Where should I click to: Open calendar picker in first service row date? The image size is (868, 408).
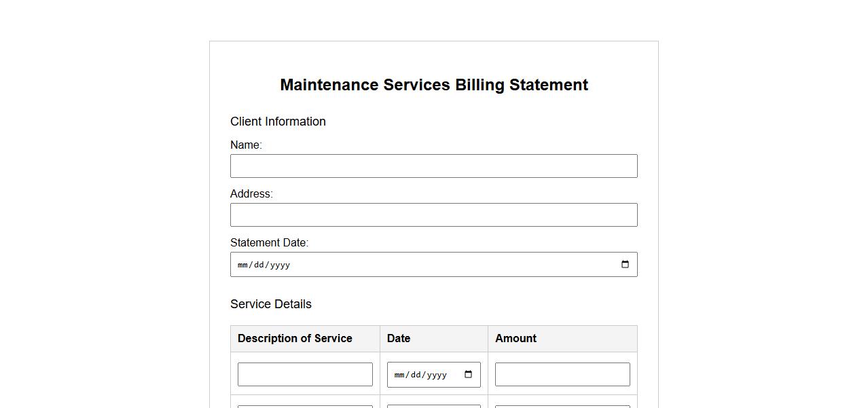click(468, 375)
